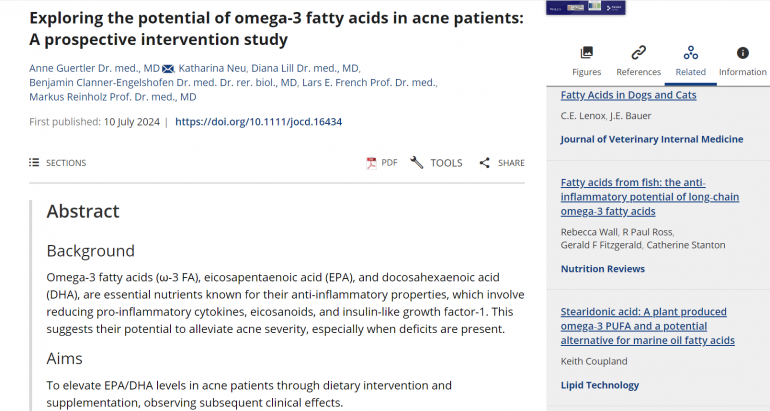
Task: Open the article DOI link
Action: [x=258, y=122]
